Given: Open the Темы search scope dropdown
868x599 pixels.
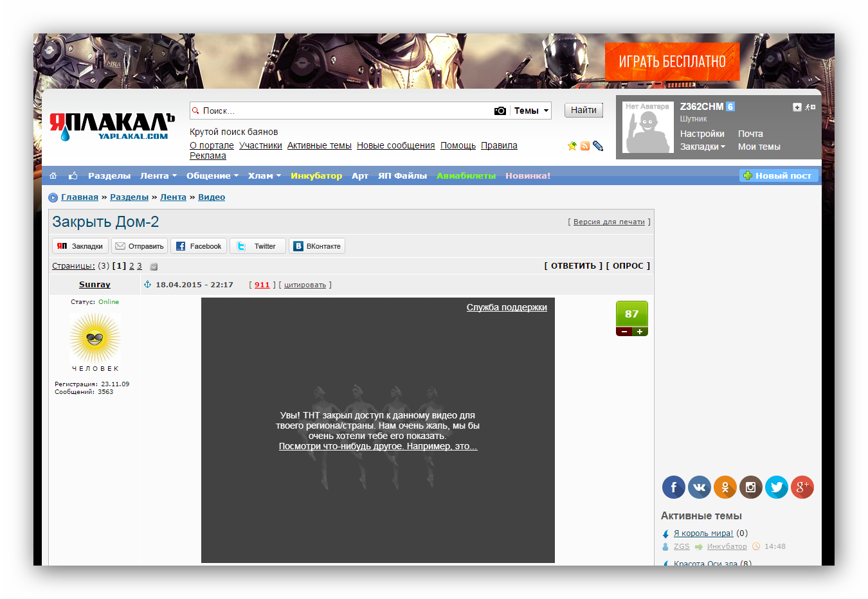Looking at the screenshot, I should pos(531,111).
